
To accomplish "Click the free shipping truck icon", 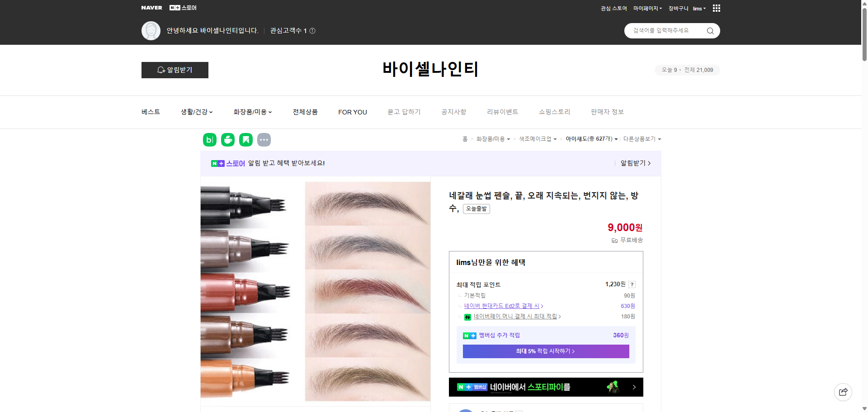I will click(614, 240).
